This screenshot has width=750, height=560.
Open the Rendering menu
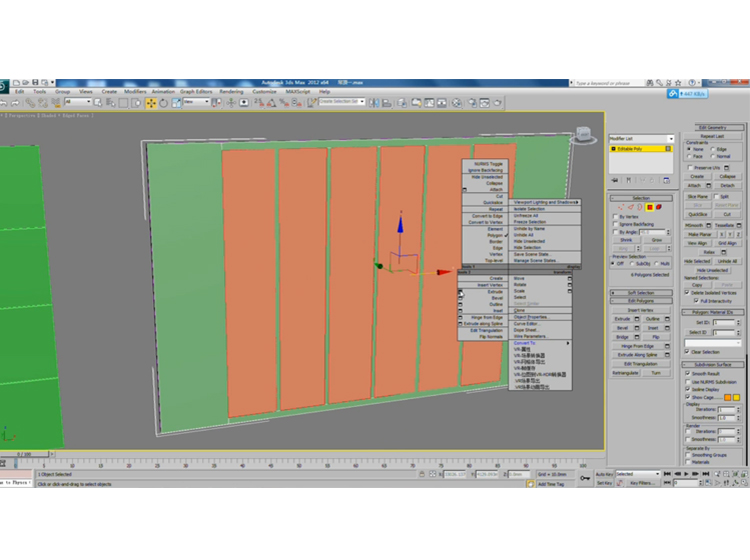tap(231, 91)
